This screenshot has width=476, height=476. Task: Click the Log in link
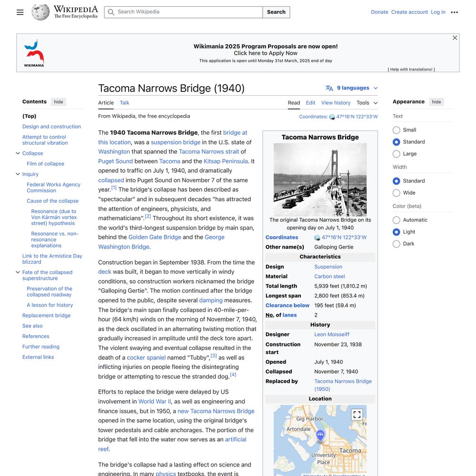click(438, 12)
